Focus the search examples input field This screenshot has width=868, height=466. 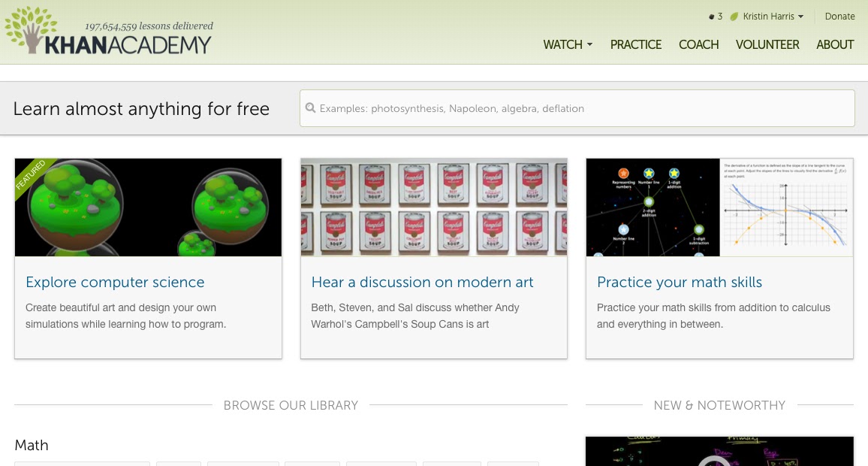click(577, 108)
